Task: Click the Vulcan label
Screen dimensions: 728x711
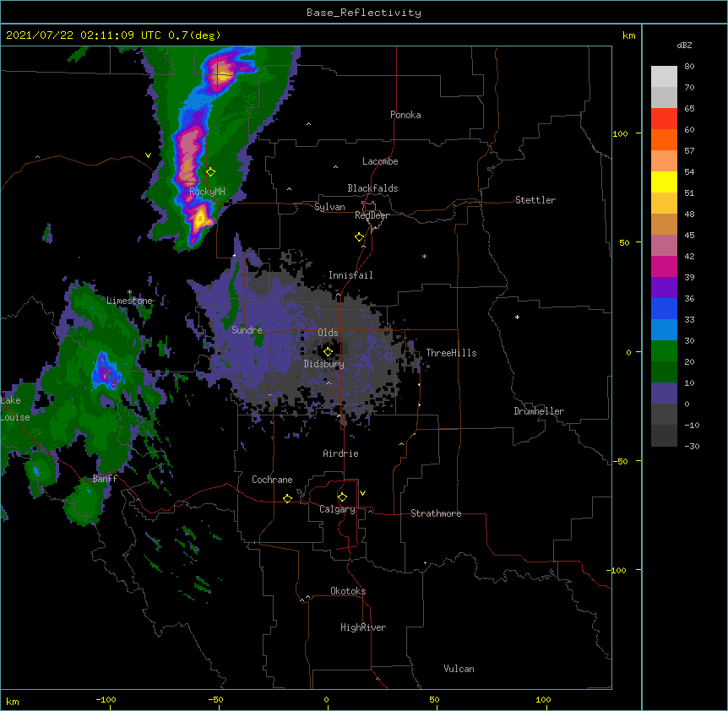Action: click(459, 669)
